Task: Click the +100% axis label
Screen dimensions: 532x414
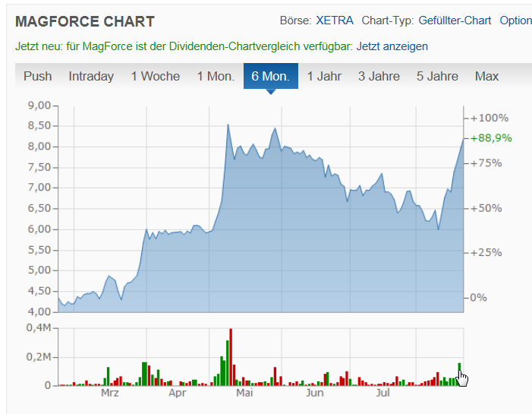Action: point(490,118)
